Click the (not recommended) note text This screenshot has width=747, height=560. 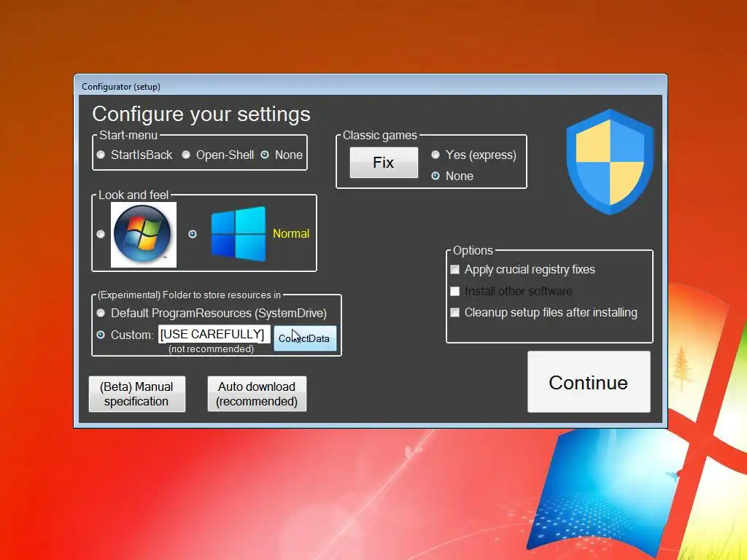click(211, 349)
